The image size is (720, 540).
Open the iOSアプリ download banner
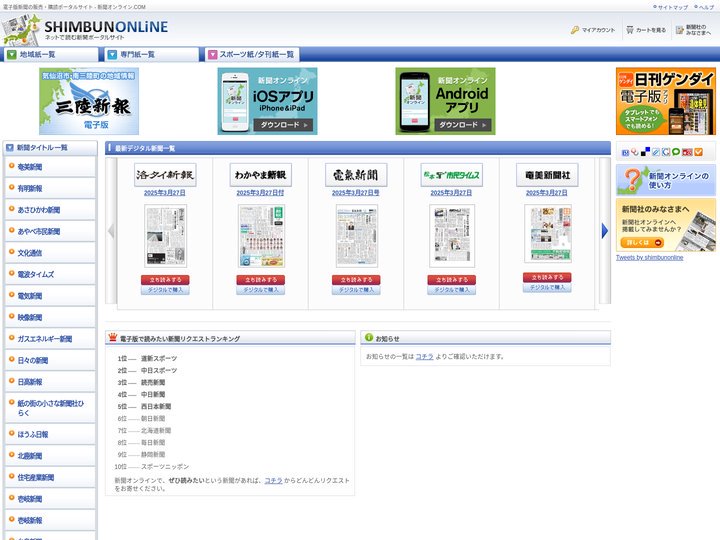pos(267,101)
